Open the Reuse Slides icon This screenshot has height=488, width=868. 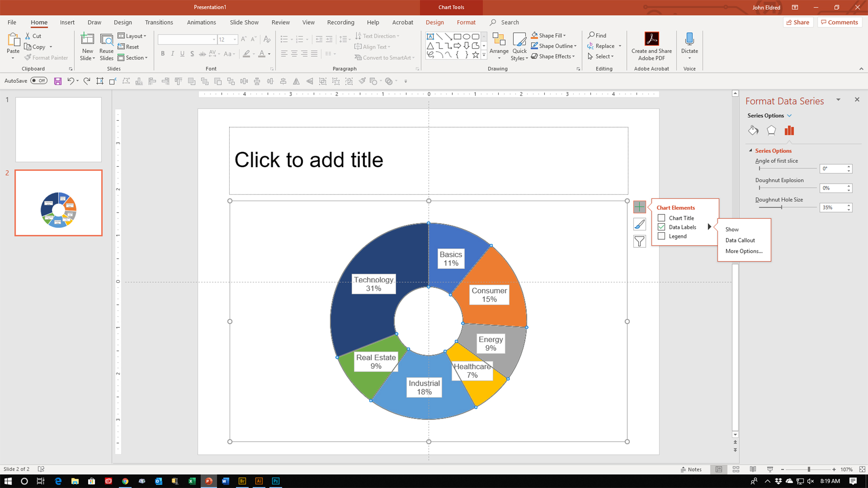point(106,46)
